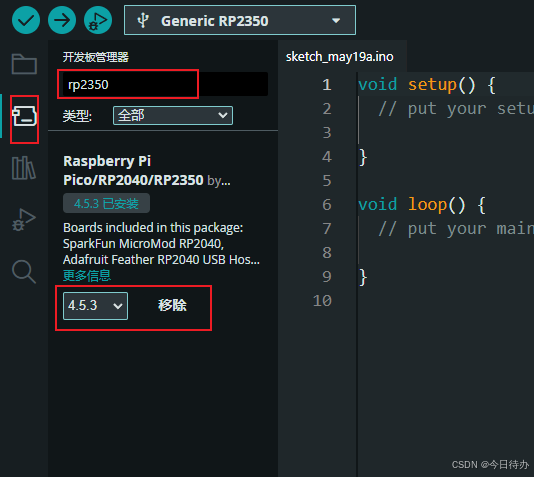This screenshot has height=477, width=534.
Task: Open the 更多信息 link
Action: point(87,275)
